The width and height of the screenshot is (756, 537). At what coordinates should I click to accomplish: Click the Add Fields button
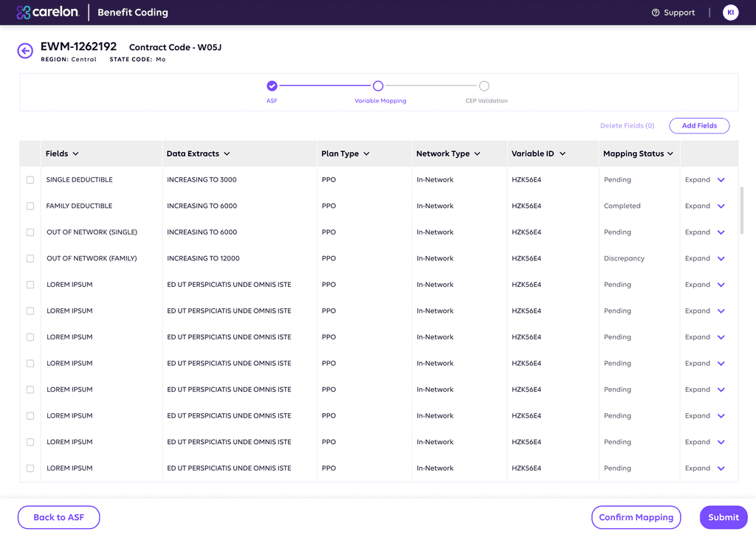point(699,125)
